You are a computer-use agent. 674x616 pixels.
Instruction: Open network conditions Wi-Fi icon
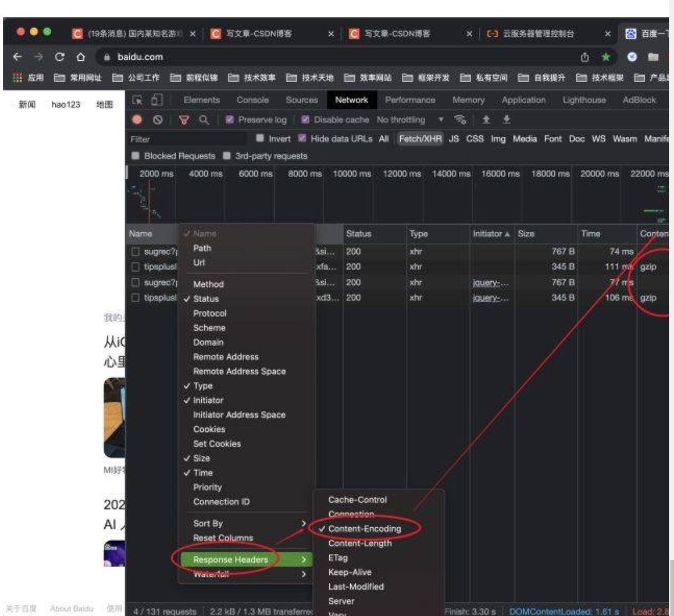[460, 120]
